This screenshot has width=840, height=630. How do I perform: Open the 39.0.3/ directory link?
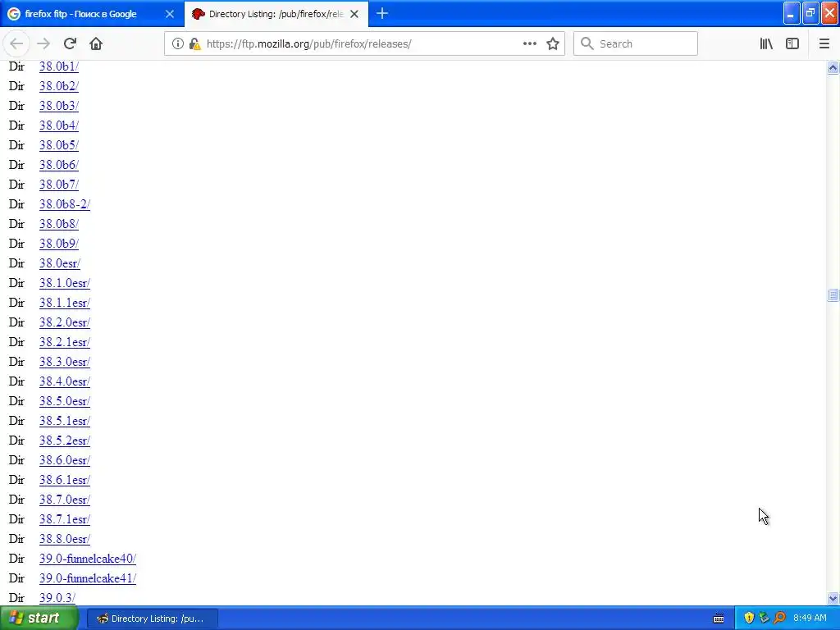click(x=57, y=598)
